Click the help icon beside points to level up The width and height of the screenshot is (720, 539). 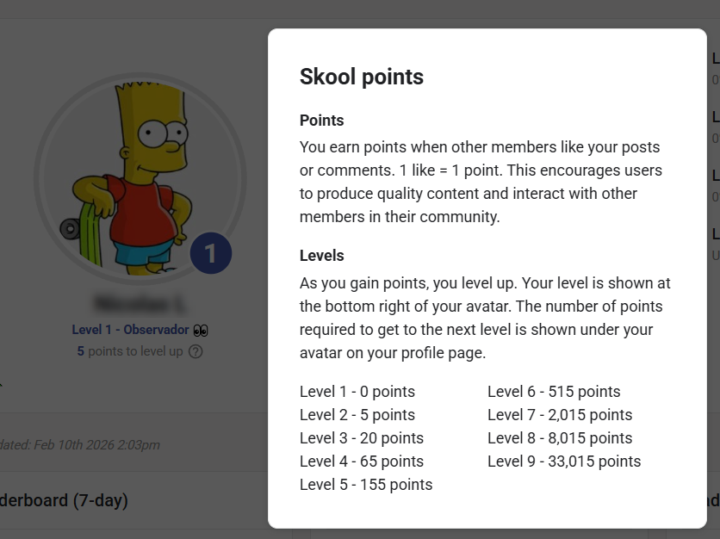196,352
